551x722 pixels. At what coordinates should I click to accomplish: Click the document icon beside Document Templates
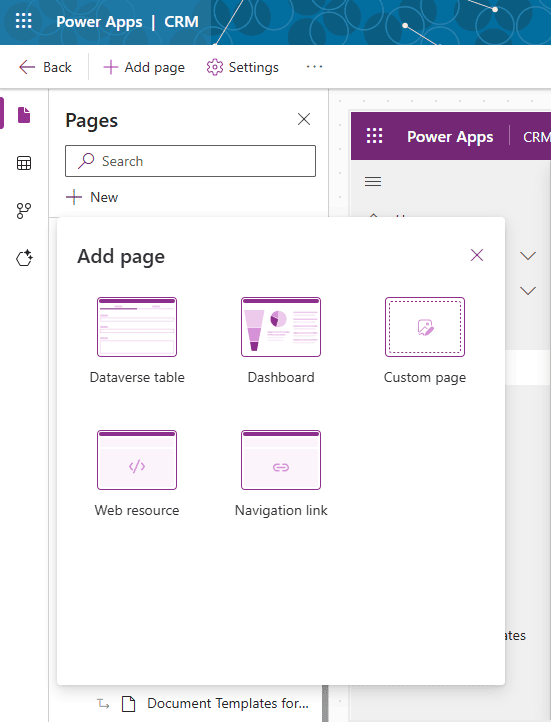click(x=128, y=704)
